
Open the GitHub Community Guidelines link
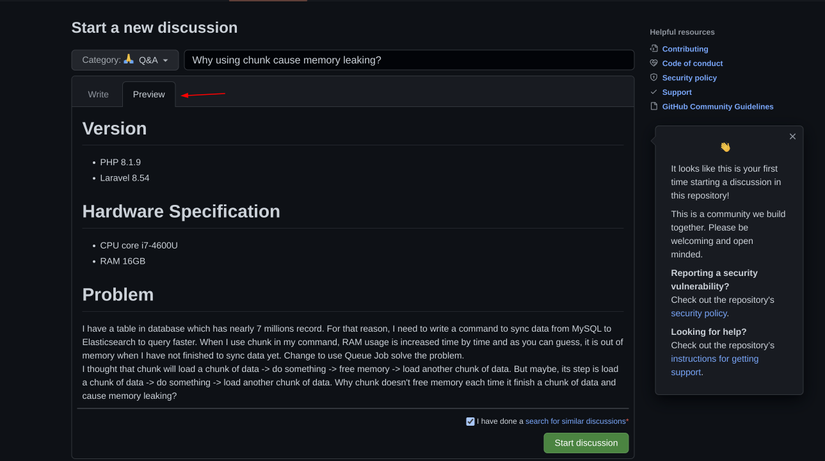point(717,106)
